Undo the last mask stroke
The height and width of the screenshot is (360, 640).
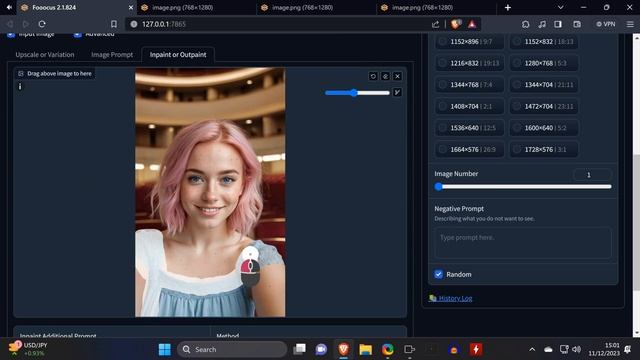pyautogui.click(x=373, y=76)
